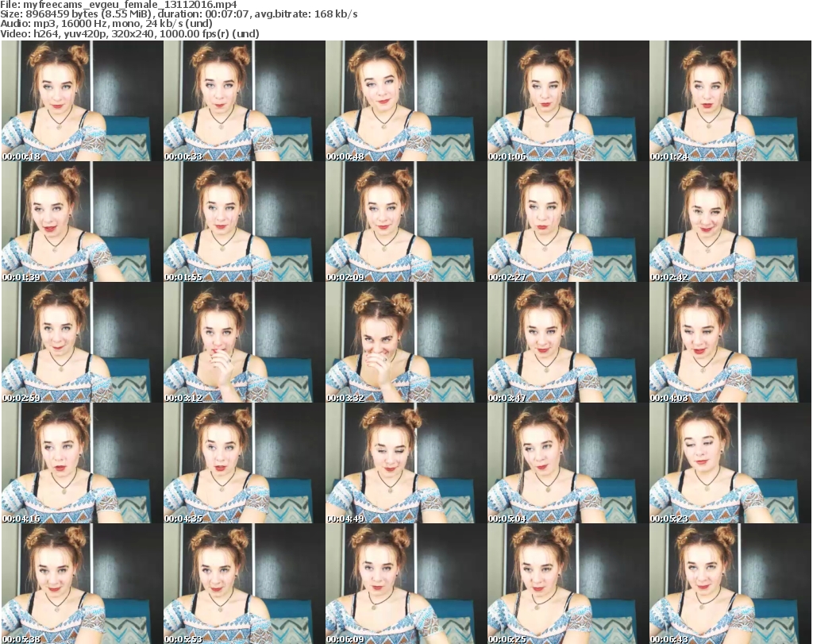Click the thumbnail timestamped 00:00:18

click(82, 101)
